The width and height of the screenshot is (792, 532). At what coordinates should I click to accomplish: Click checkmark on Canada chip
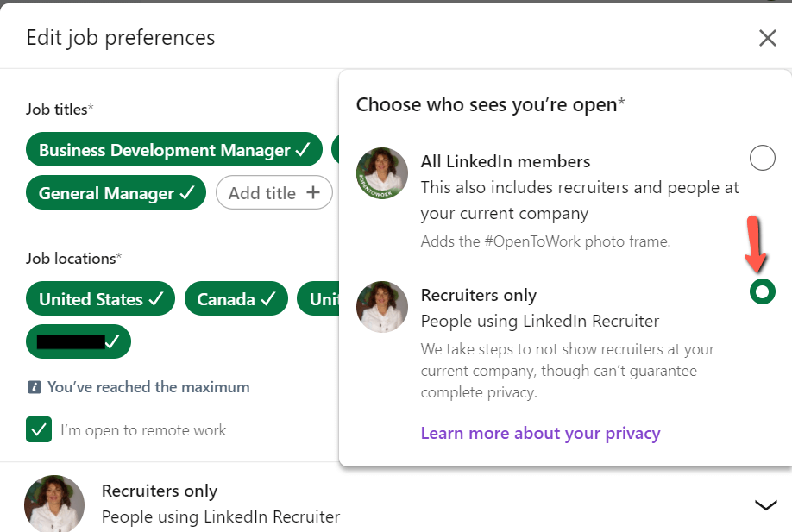[268, 299]
